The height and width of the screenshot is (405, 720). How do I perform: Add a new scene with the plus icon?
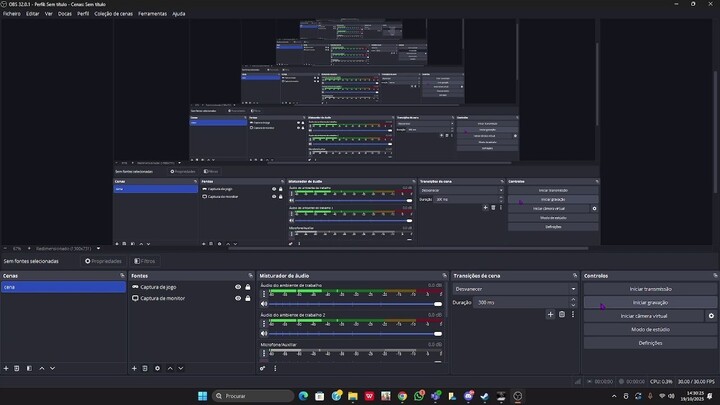pos(5,368)
